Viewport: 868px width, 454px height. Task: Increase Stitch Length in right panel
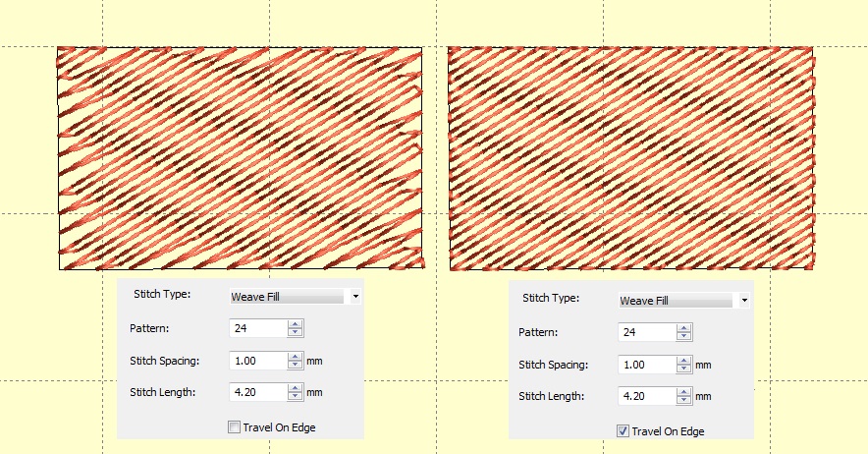683,392
